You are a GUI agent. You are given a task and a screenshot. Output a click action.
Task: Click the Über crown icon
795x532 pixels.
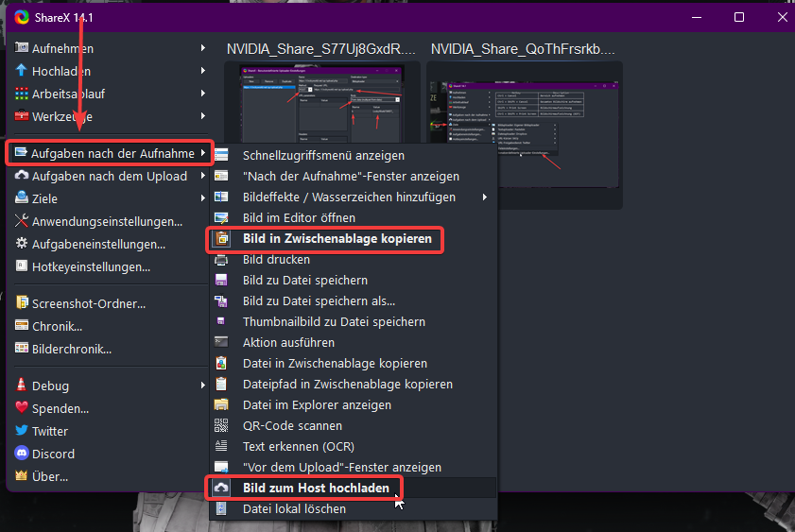(23, 476)
